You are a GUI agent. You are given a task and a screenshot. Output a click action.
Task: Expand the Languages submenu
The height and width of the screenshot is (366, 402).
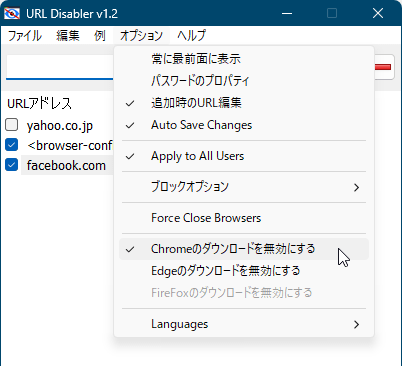[244, 324]
